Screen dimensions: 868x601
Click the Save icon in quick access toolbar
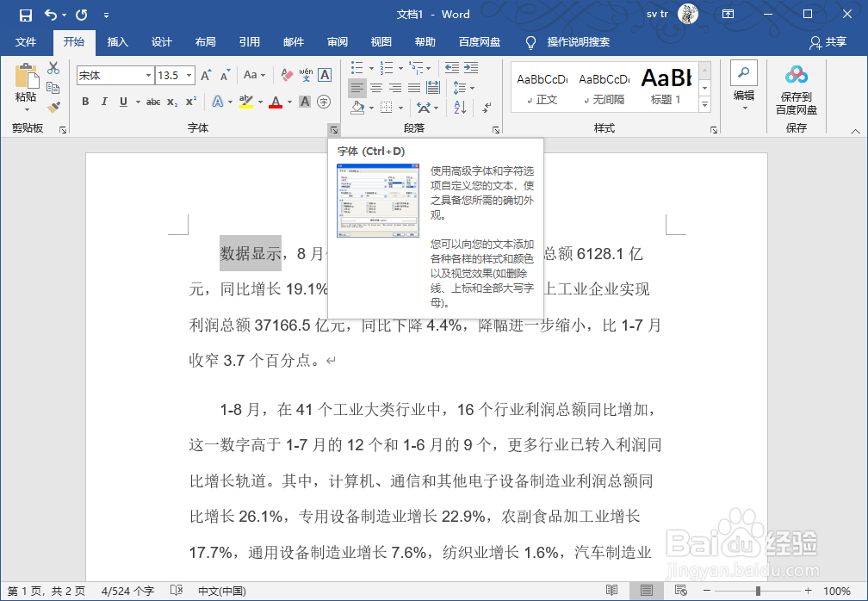click(x=26, y=15)
